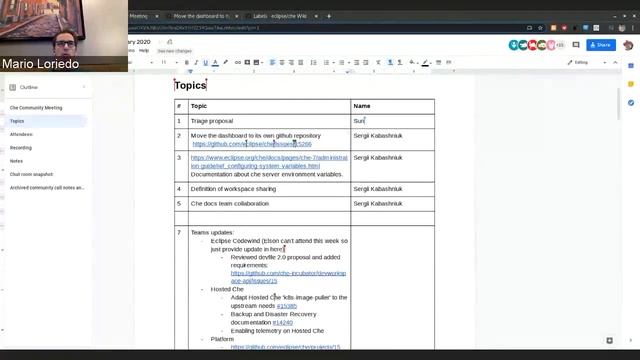640x360 pixels.
Task: Open comment history icon next to Share
Action: coord(576,45)
